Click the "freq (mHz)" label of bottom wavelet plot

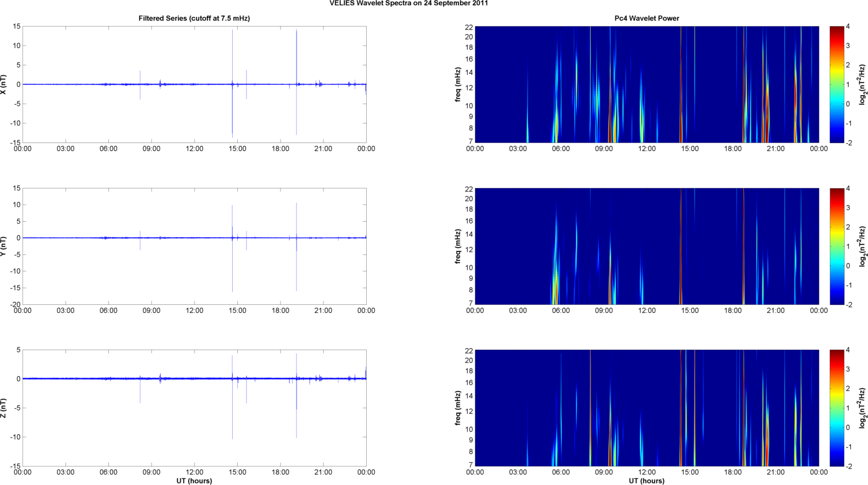(457, 408)
